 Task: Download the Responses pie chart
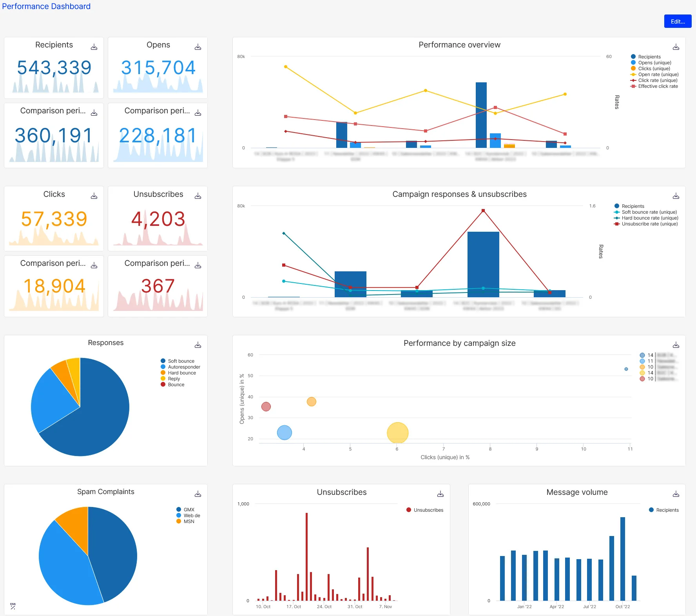click(x=198, y=345)
